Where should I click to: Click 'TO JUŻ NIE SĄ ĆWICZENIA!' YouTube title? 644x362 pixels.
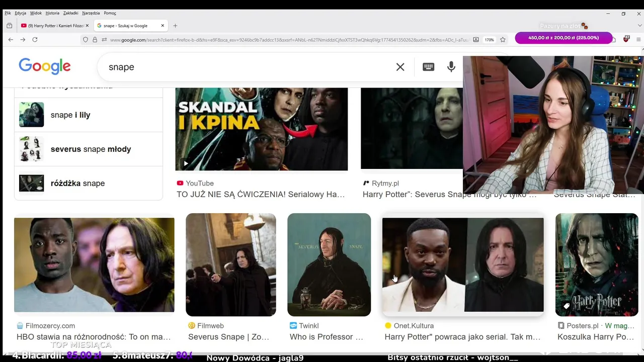[x=261, y=194]
